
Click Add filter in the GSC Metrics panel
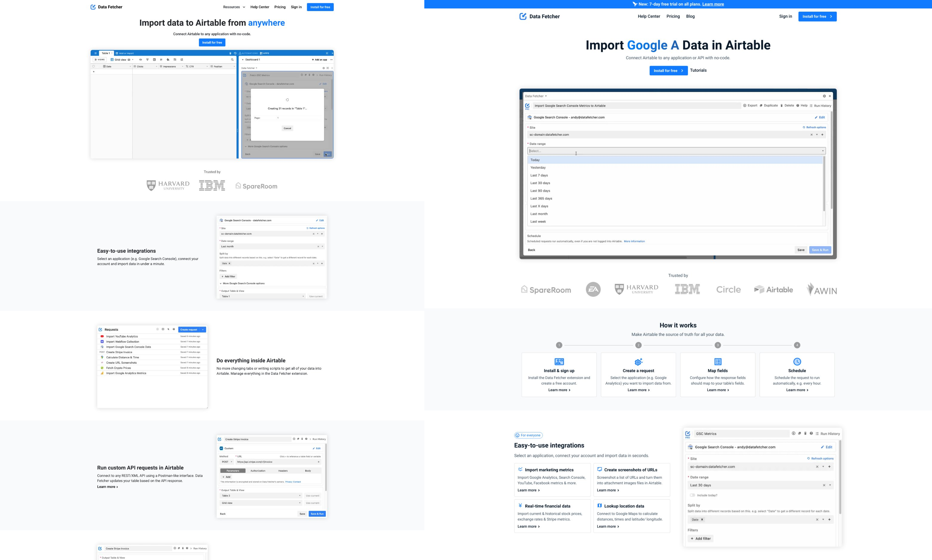point(701,538)
